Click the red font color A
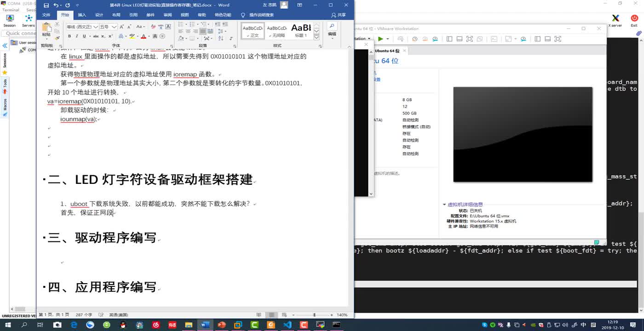The height and width of the screenshot is (331, 644). (143, 36)
